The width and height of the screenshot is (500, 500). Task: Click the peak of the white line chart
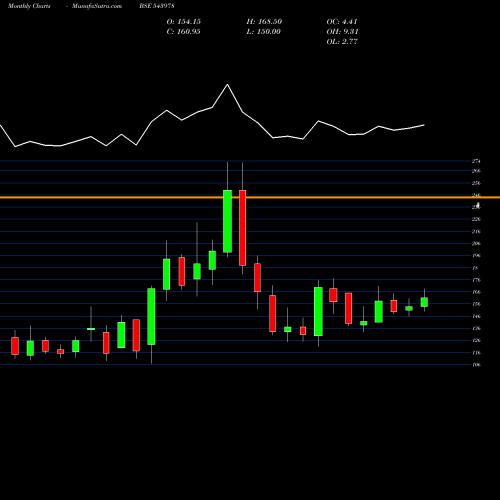click(228, 84)
